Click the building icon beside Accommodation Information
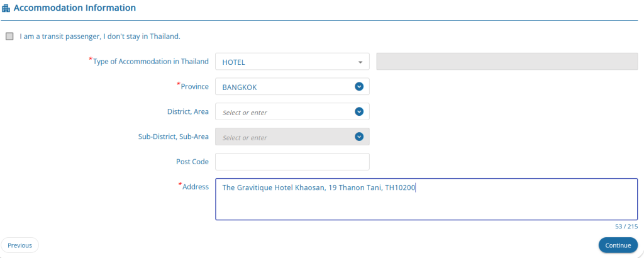The height and width of the screenshot is (258, 644). 6,8
